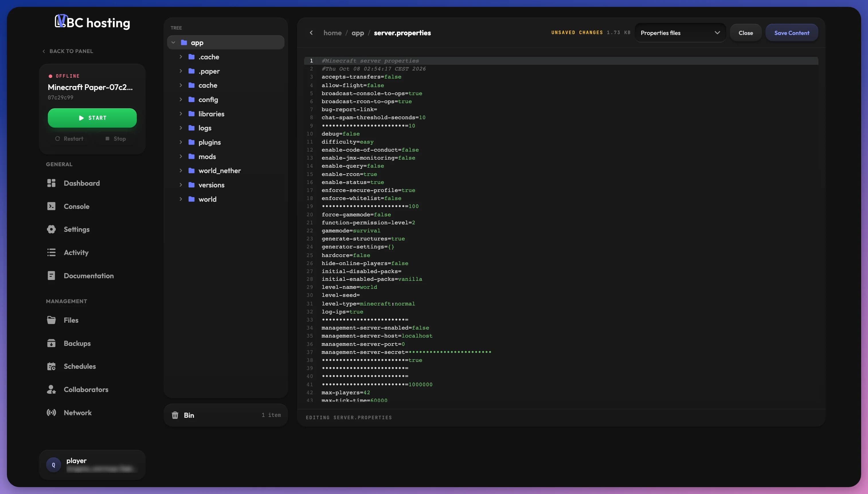This screenshot has width=868, height=494.
Task: Navigate to home breadcrumb
Action: (333, 33)
